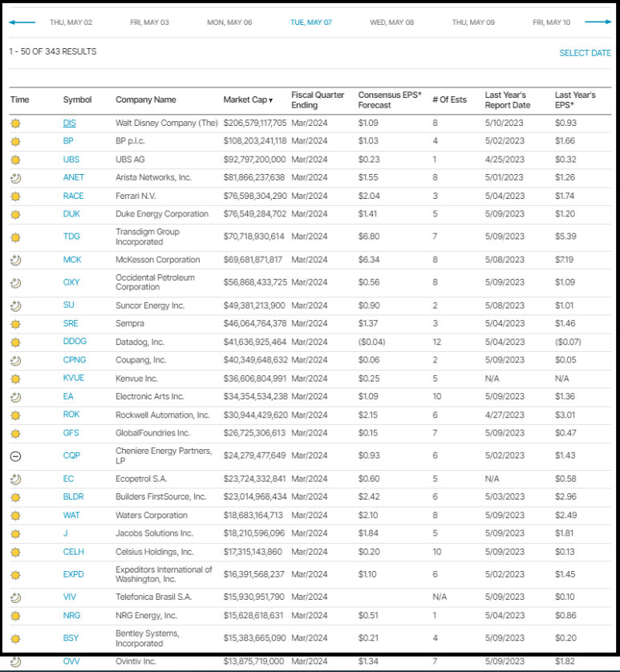Image resolution: width=620 pixels, height=672 pixels.
Task: Open the NRG symbol link
Action: click(x=71, y=615)
